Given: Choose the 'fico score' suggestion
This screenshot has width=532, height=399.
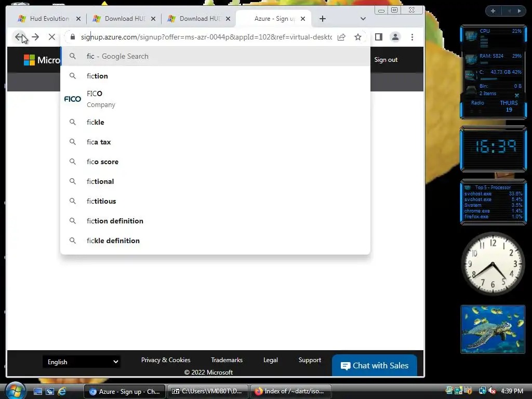Looking at the screenshot, I should pos(215,162).
